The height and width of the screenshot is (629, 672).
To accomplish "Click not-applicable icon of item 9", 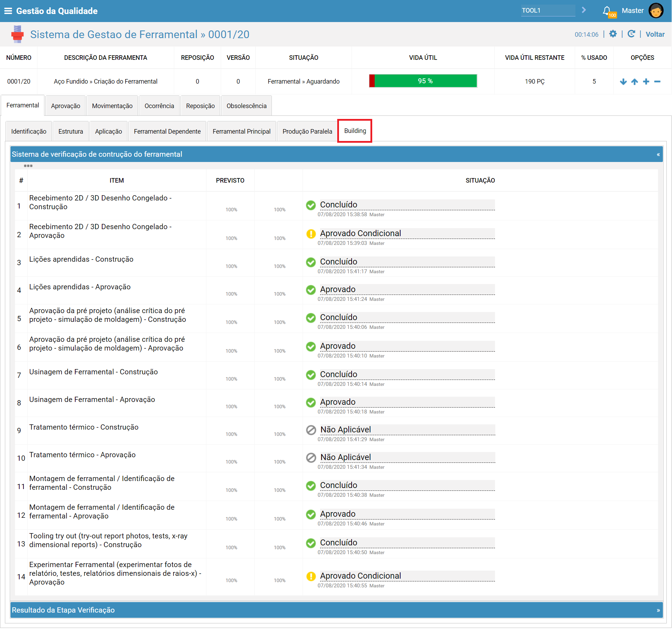I will [311, 430].
